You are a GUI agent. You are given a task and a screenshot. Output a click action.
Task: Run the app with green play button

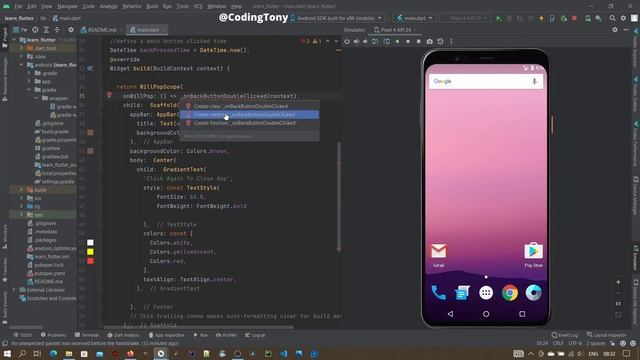[x=499, y=18]
